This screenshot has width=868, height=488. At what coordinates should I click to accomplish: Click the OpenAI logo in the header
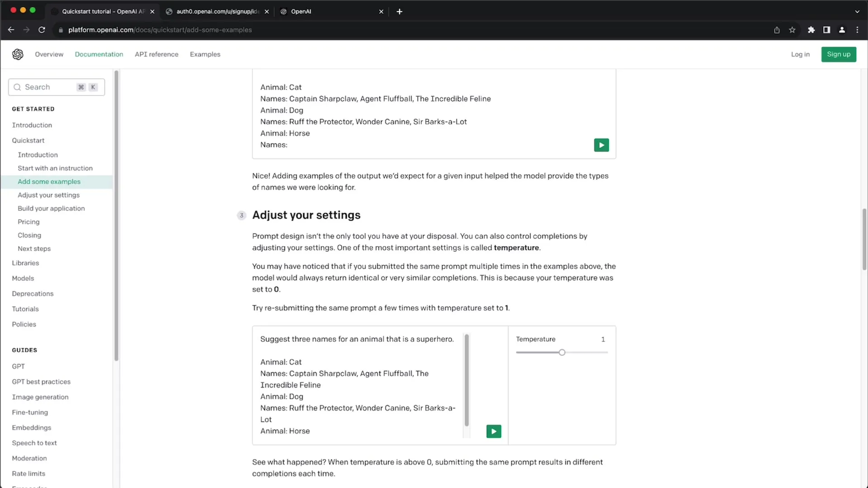pos(18,54)
